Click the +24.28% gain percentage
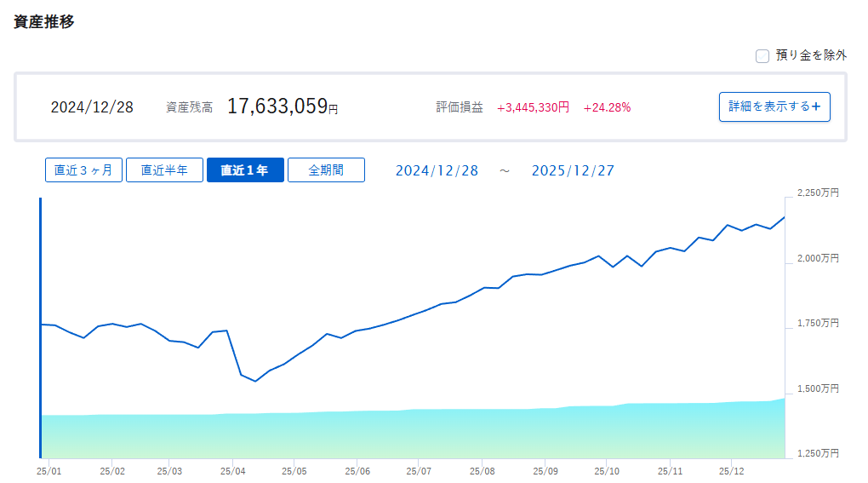The width and height of the screenshot is (868, 483). pyautogui.click(x=607, y=107)
